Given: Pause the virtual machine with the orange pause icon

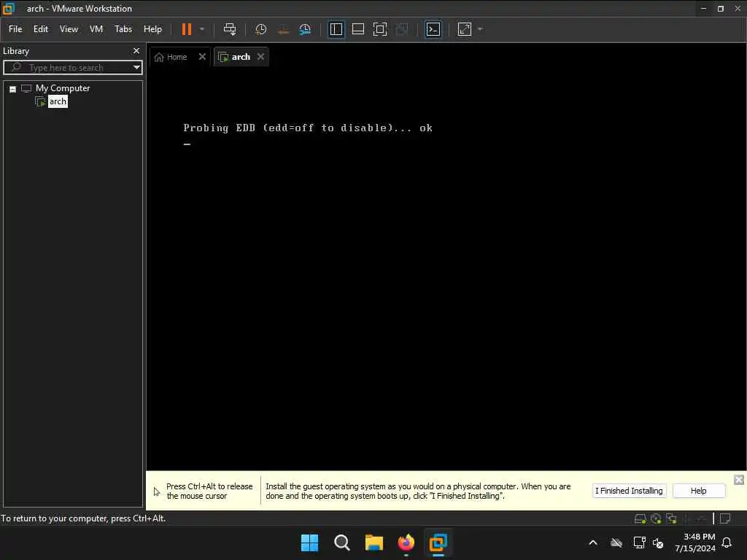Looking at the screenshot, I should 187,29.
